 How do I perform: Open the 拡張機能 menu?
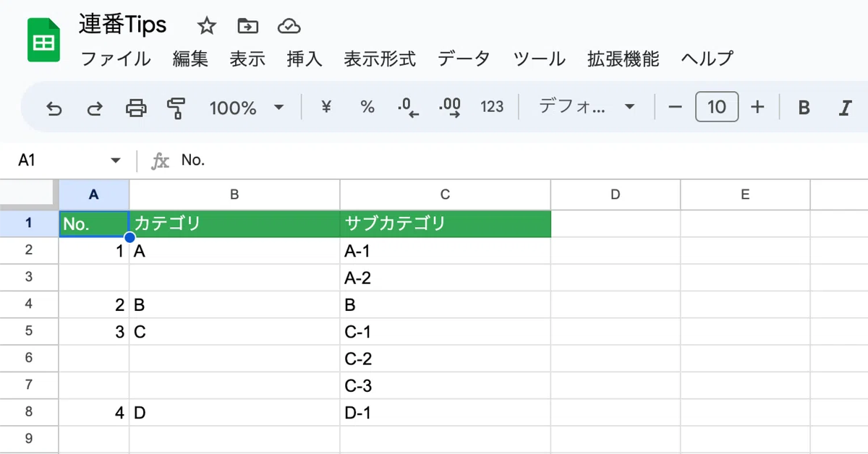point(624,59)
